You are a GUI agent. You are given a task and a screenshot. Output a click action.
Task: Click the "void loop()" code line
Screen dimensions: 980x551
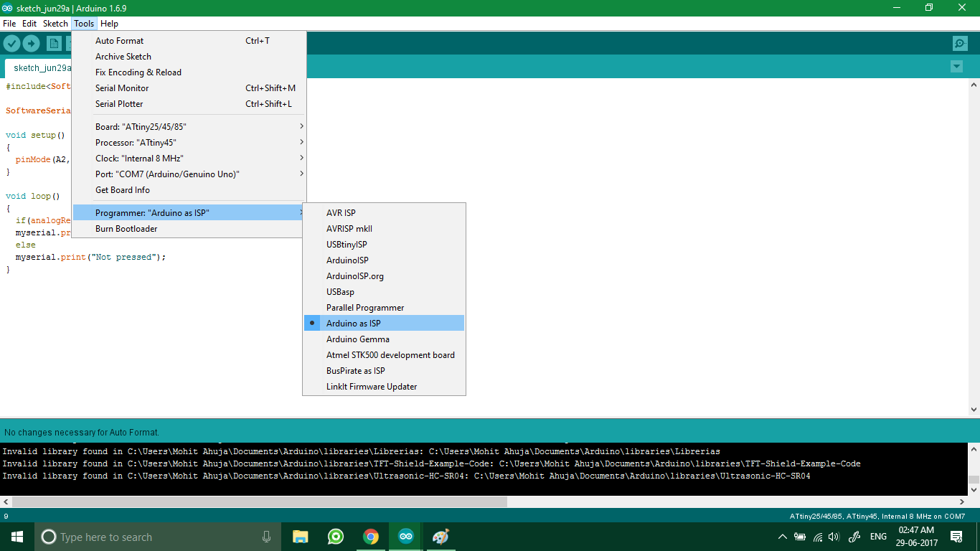[33, 196]
